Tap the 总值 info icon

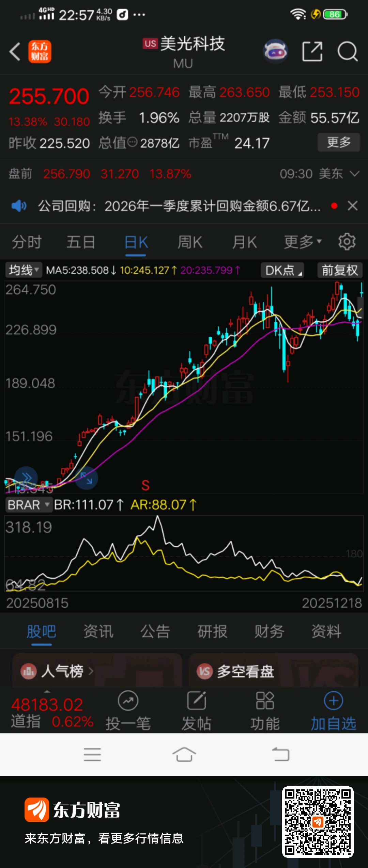[132, 142]
